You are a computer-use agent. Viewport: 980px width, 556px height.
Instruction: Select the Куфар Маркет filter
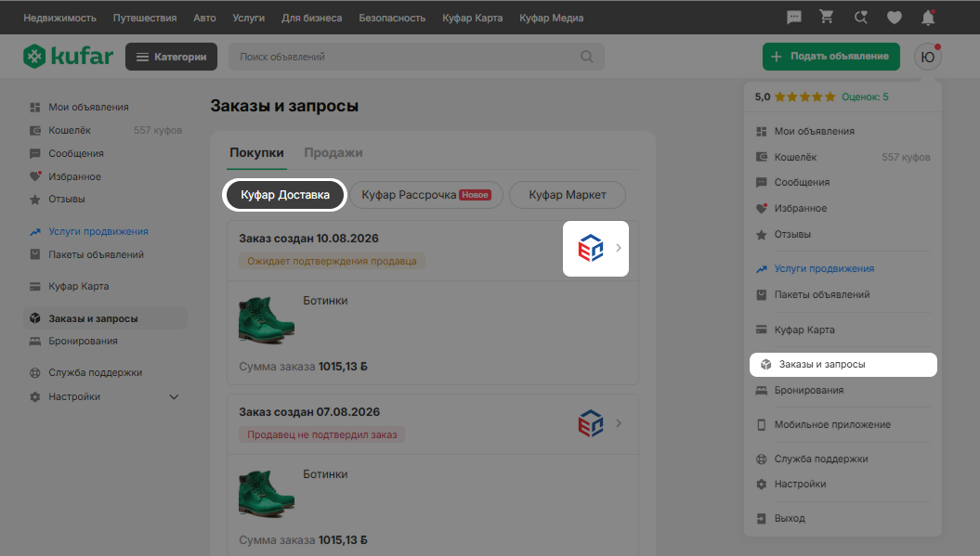point(568,195)
